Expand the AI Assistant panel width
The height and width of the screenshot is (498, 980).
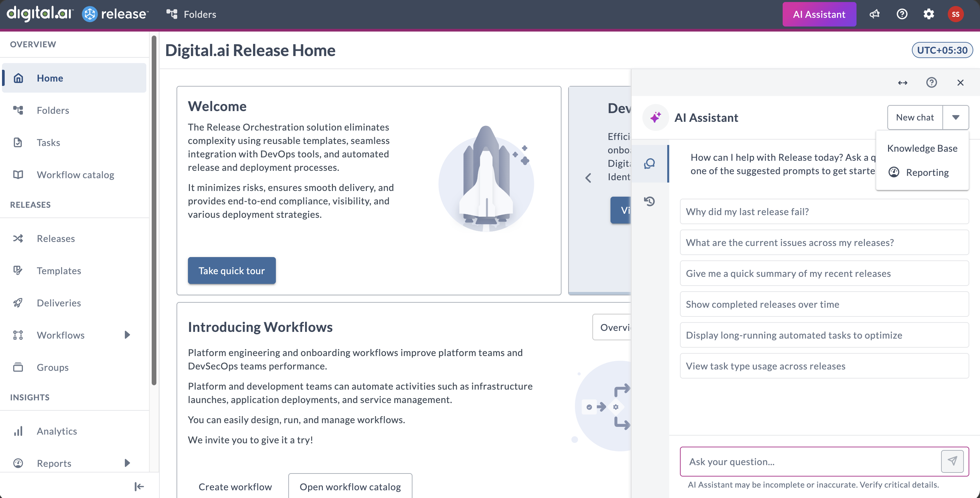pyautogui.click(x=903, y=83)
